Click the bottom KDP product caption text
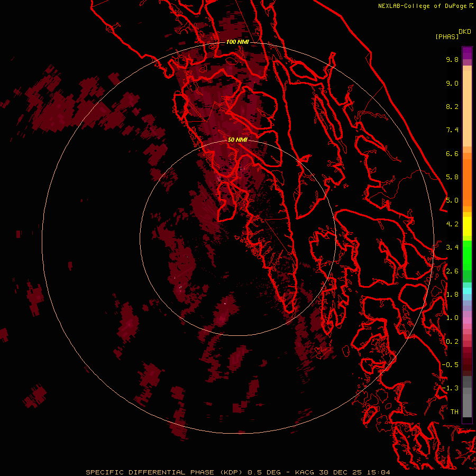The image size is (476, 476). click(x=237, y=472)
